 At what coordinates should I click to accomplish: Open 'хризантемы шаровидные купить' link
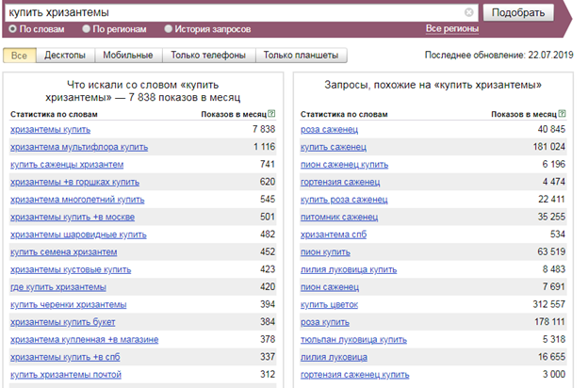click(x=78, y=234)
